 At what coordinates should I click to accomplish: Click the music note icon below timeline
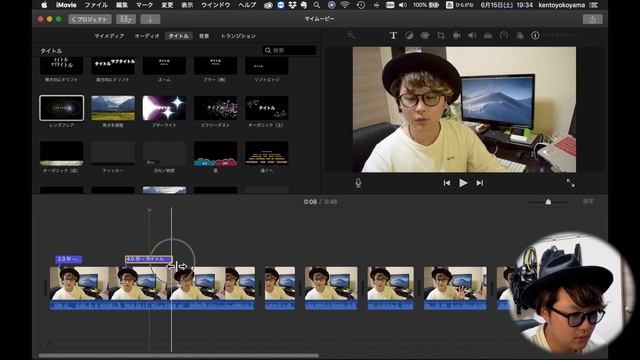(48, 344)
